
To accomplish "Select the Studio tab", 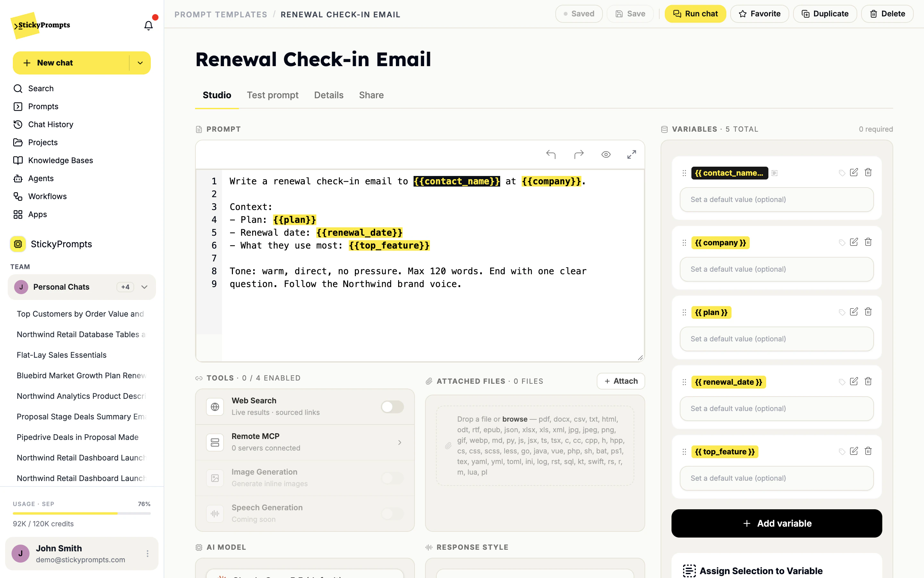I will pos(217,95).
